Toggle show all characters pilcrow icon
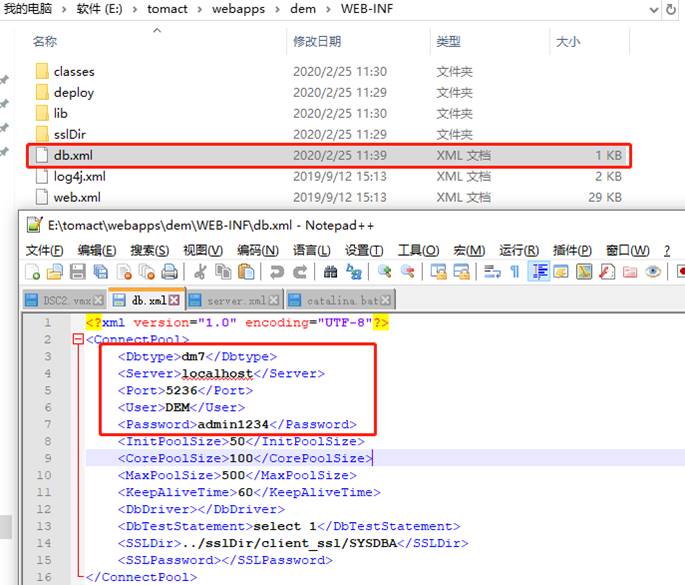Image resolution: width=685 pixels, height=585 pixels. (515, 272)
